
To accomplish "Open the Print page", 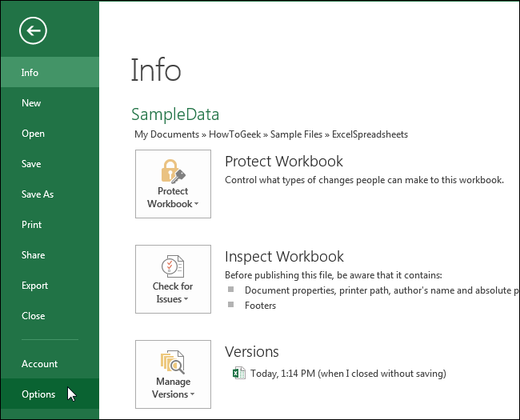I will point(31,225).
